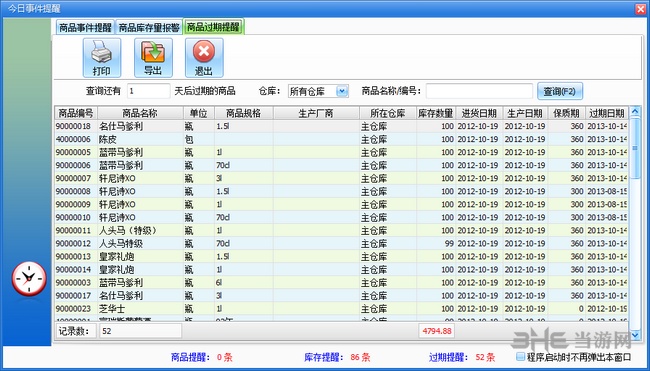Click the 退出 exit icon button

204,58
